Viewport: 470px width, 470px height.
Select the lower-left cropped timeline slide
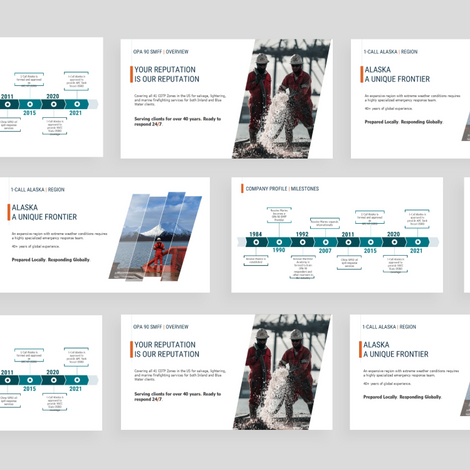[51, 373]
